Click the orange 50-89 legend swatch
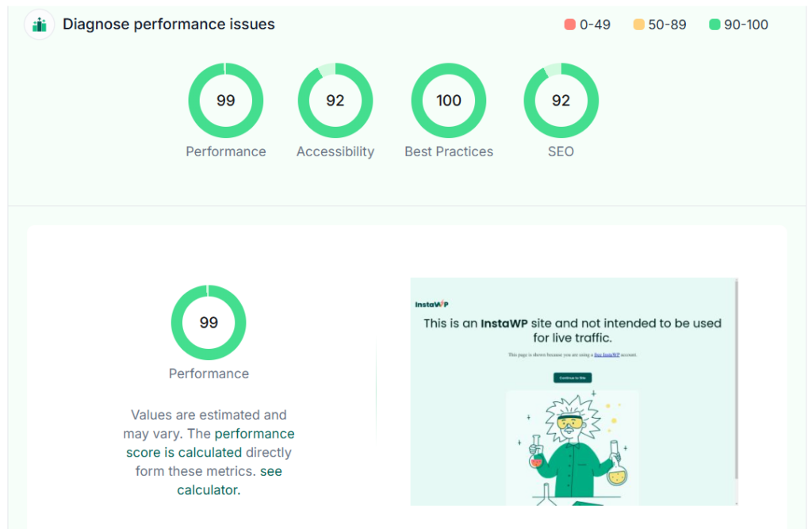 coord(638,25)
